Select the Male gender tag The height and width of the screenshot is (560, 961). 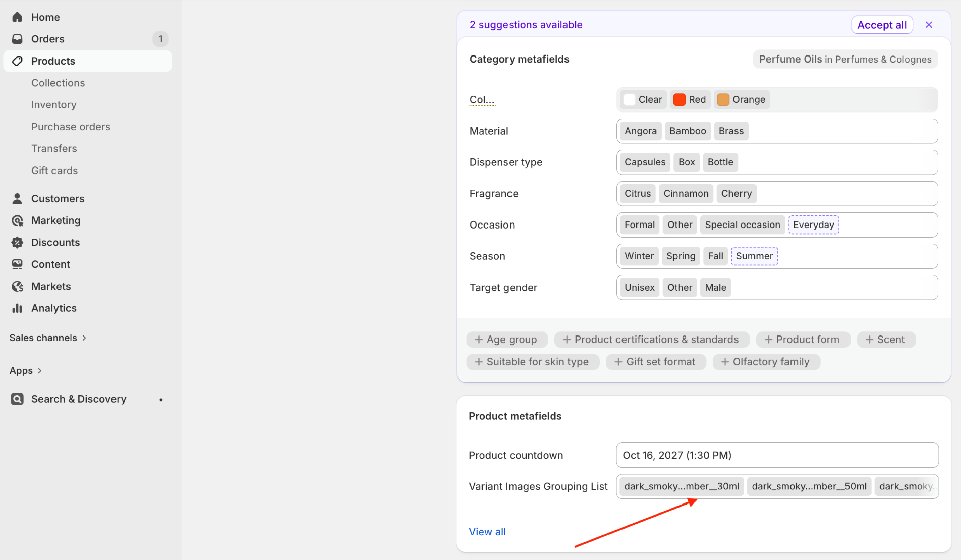pyautogui.click(x=715, y=288)
